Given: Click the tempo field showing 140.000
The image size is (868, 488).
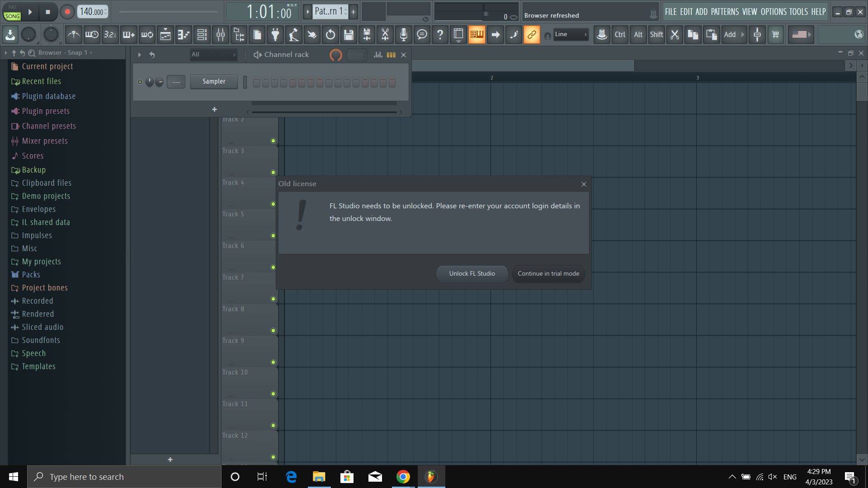Looking at the screenshot, I should click(x=92, y=12).
